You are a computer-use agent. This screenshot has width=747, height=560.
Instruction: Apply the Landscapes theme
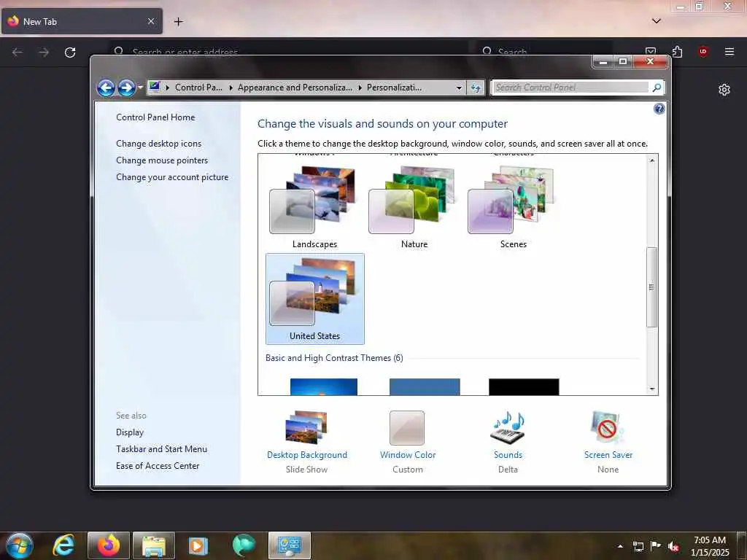click(315, 207)
